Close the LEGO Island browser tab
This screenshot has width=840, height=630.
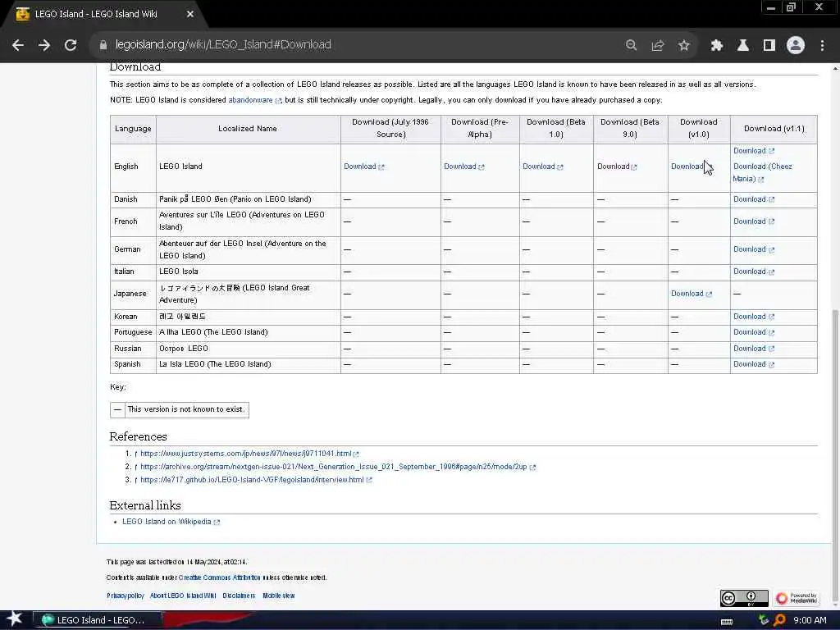[x=190, y=14]
